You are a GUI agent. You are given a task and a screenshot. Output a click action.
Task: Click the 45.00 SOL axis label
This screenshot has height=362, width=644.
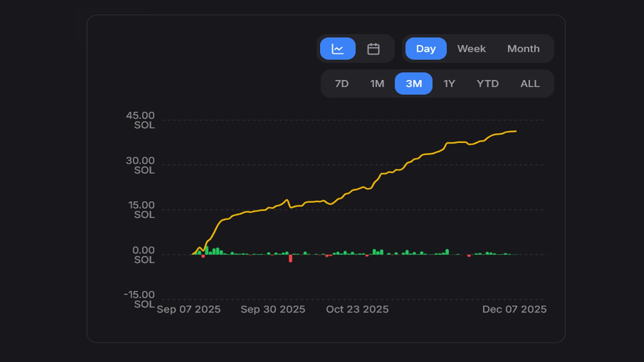point(140,120)
